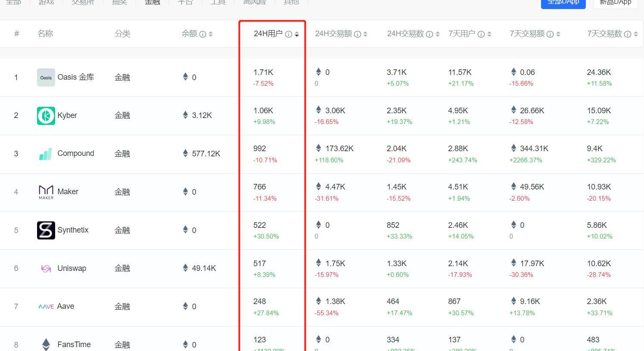The height and width of the screenshot is (351, 644).
Task: Click Maker 24H users value 766
Action: tap(260, 187)
